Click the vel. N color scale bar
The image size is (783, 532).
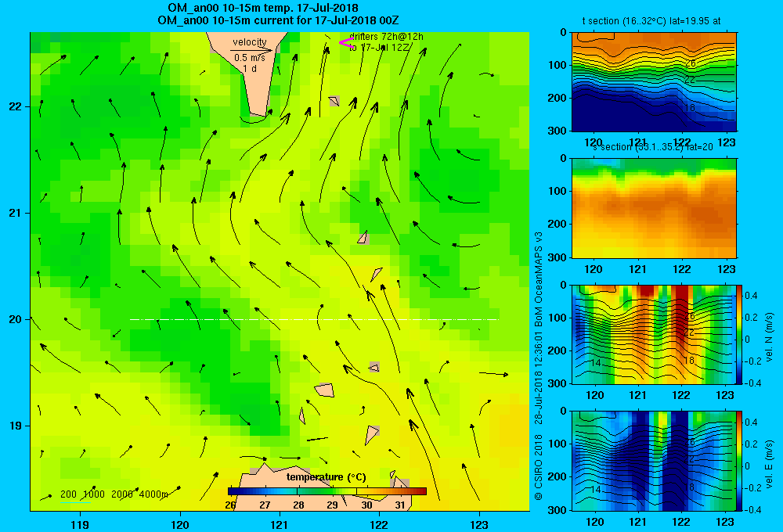click(739, 334)
